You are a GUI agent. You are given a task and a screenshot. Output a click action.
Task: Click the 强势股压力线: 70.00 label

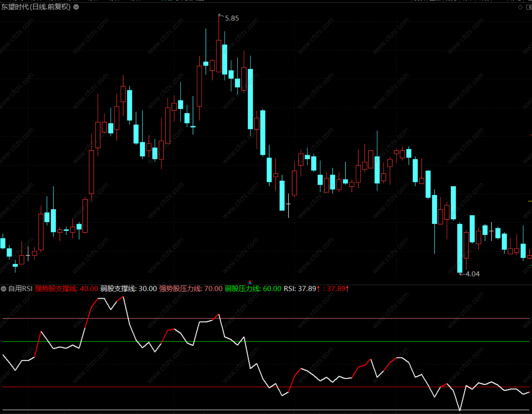click(191, 289)
